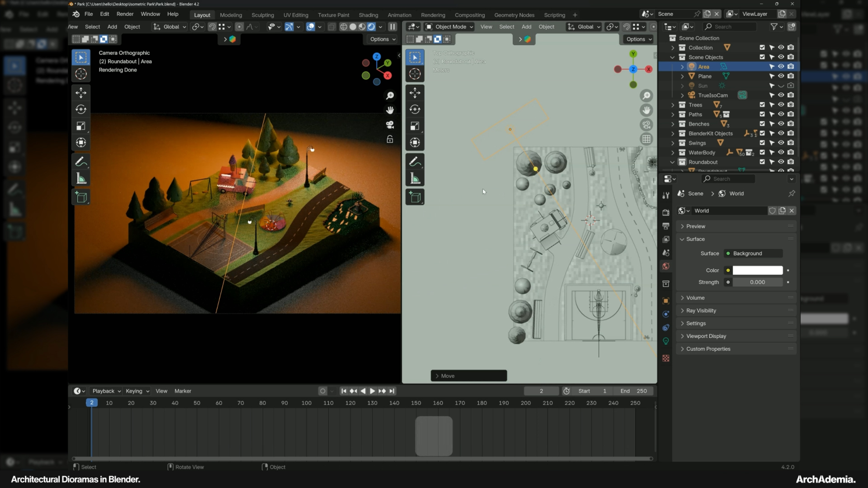868x488 pixels.
Task: Click the white world Color swatch
Action: (x=757, y=270)
